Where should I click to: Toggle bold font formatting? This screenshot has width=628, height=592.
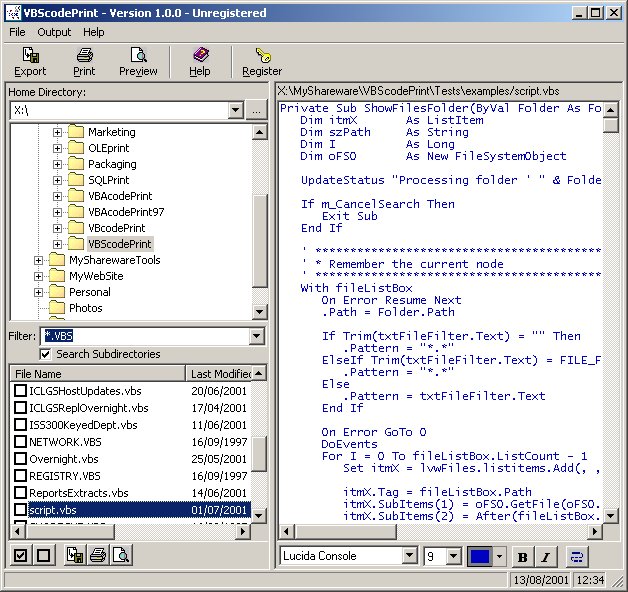coord(523,557)
